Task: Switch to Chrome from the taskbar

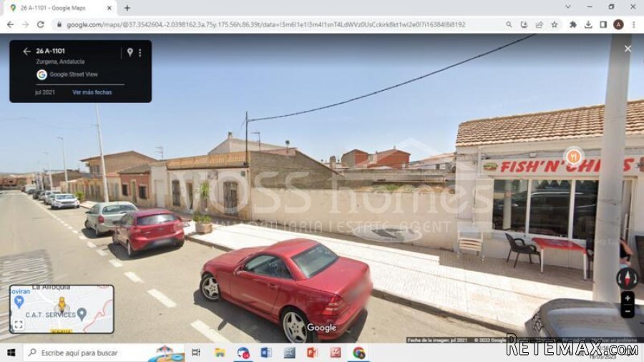Action: pyautogui.click(x=359, y=353)
